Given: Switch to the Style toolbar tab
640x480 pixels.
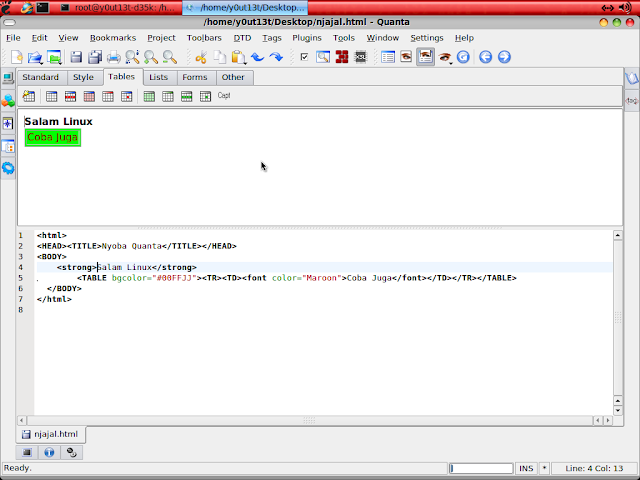Looking at the screenshot, I should coord(83,77).
